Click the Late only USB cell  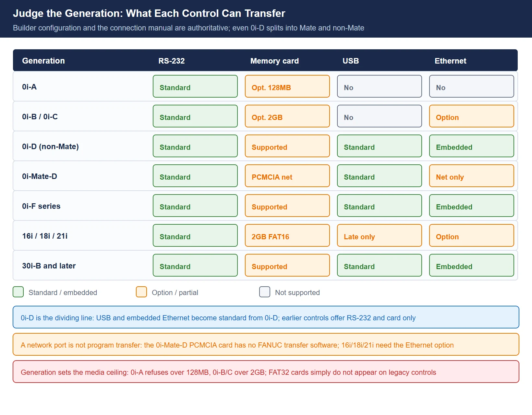[380, 235]
